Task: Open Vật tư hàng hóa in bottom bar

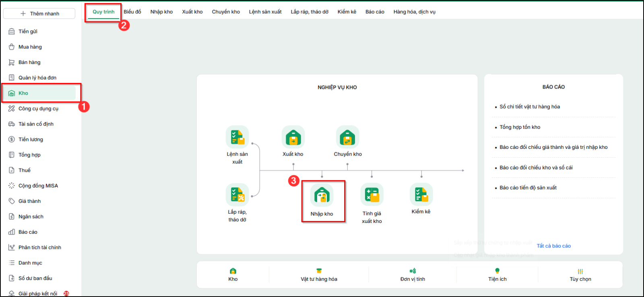Action: pyautogui.click(x=319, y=275)
